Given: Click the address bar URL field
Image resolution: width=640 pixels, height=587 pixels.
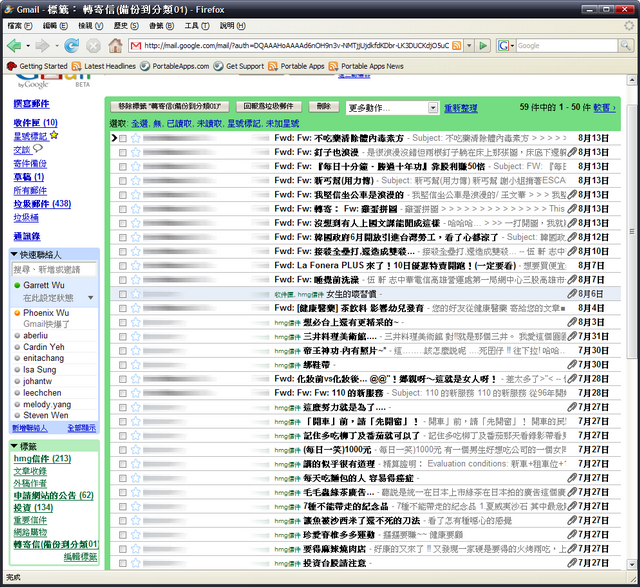Looking at the screenshot, I should coord(296,46).
